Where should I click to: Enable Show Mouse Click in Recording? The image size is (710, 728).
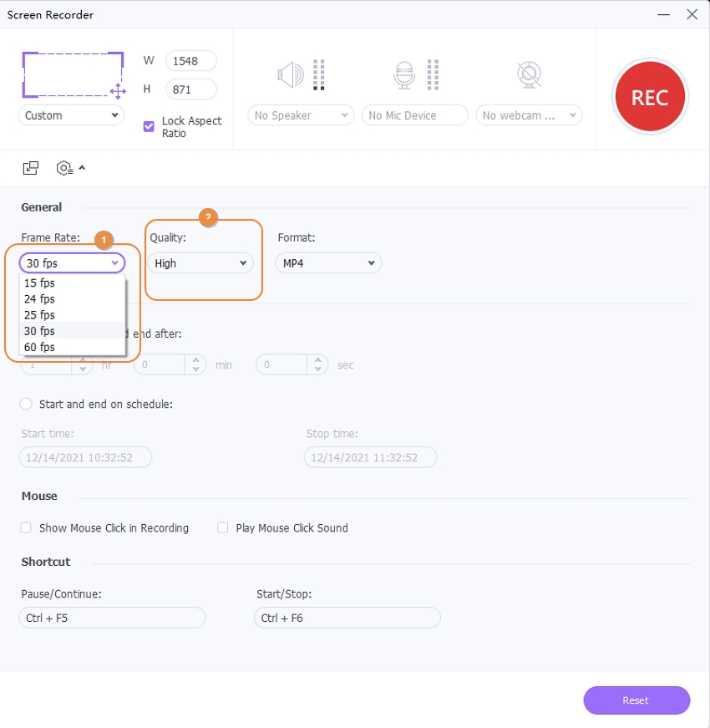(26, 528)
